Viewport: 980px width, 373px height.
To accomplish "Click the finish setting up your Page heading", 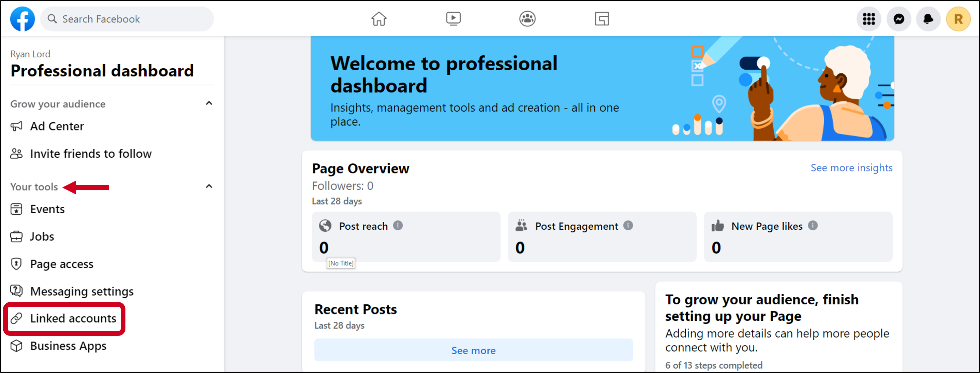I will pos(762,308).
